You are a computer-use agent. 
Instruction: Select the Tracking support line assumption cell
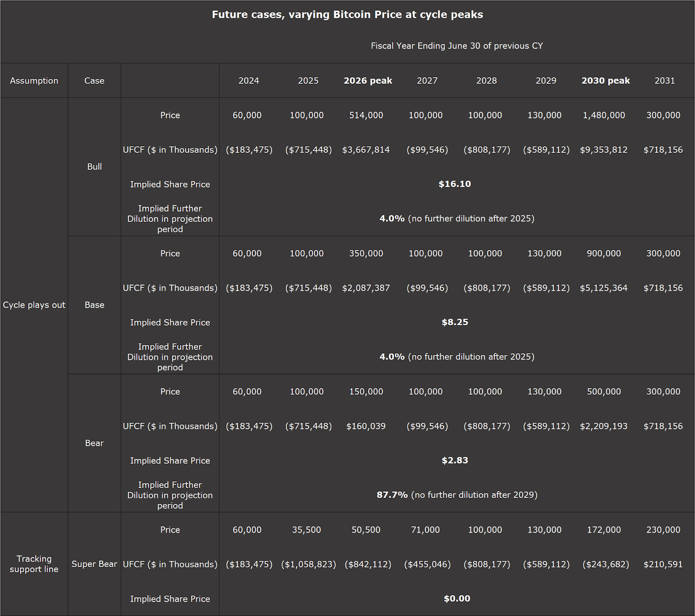pyautogui.click(x=34, y=564)
